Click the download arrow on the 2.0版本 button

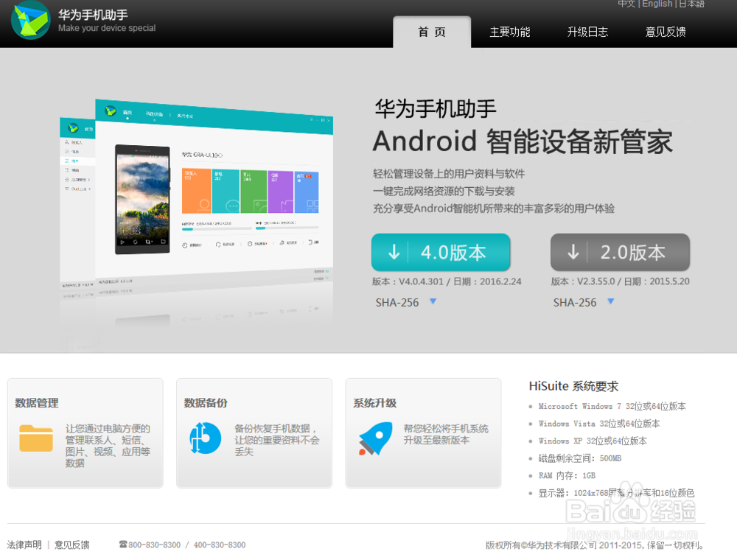(573, 252)
